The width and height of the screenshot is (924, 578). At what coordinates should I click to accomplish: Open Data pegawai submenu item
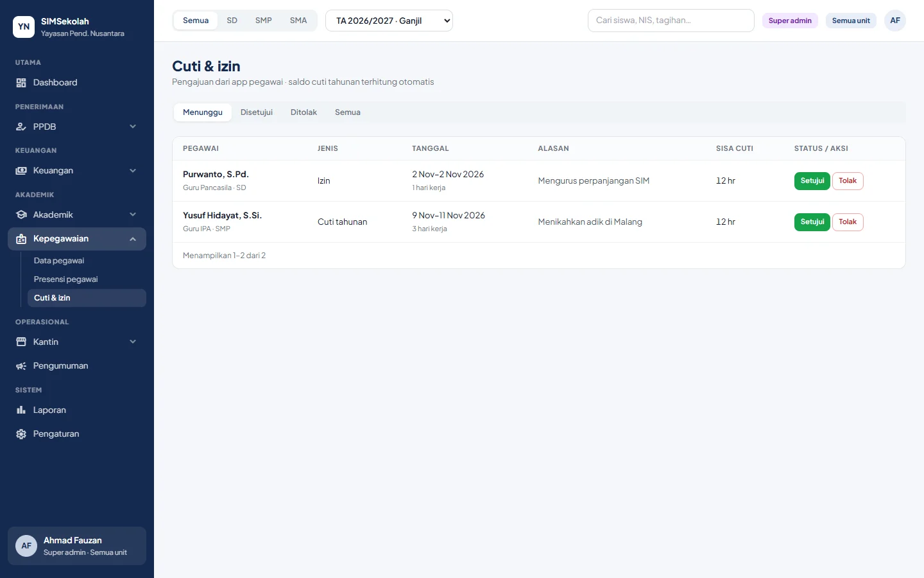pyautogui.click(x=86, y=261)
